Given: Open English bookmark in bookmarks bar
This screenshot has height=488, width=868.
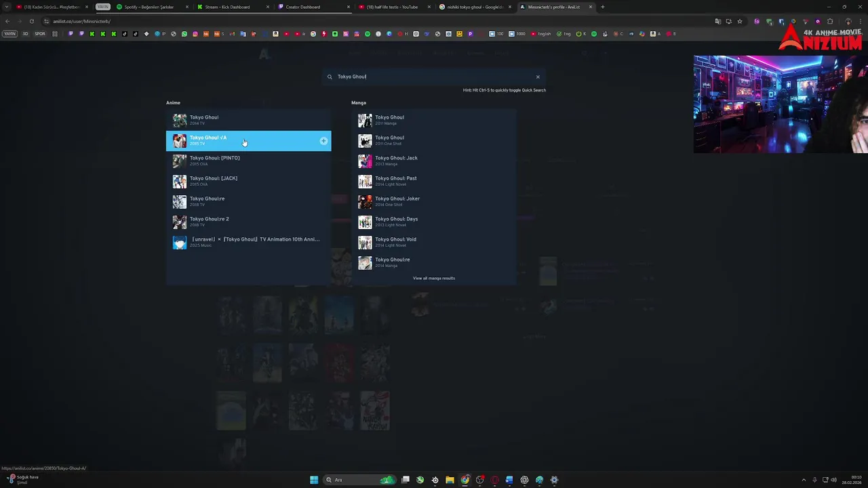Looking at the screenshot, I should [540, 34].
